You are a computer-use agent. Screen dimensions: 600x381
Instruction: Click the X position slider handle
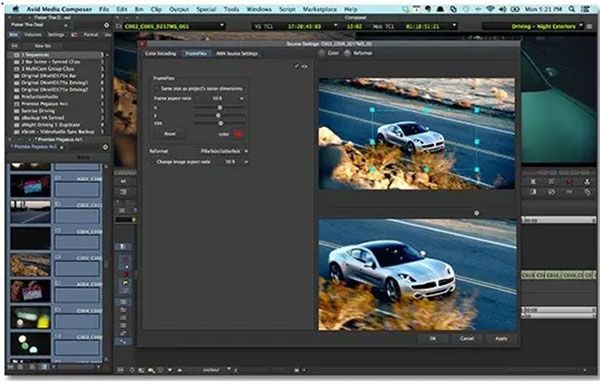pyautogui.click(x=220, y=108)
